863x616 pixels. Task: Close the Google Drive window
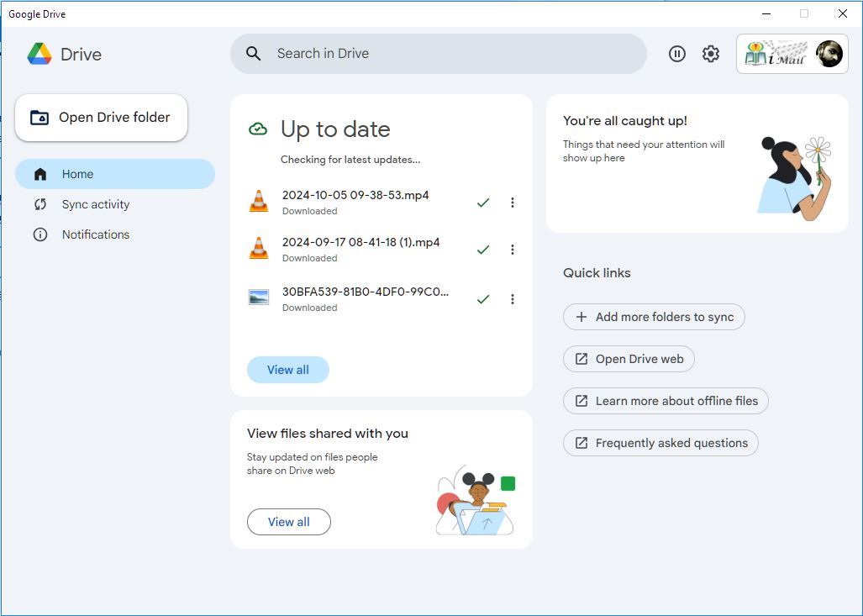842,13
